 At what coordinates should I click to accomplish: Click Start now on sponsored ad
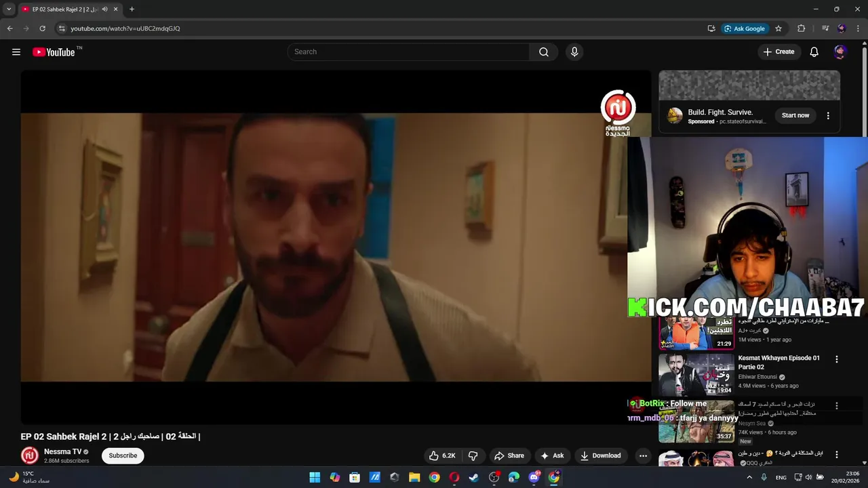pos(795,115)
